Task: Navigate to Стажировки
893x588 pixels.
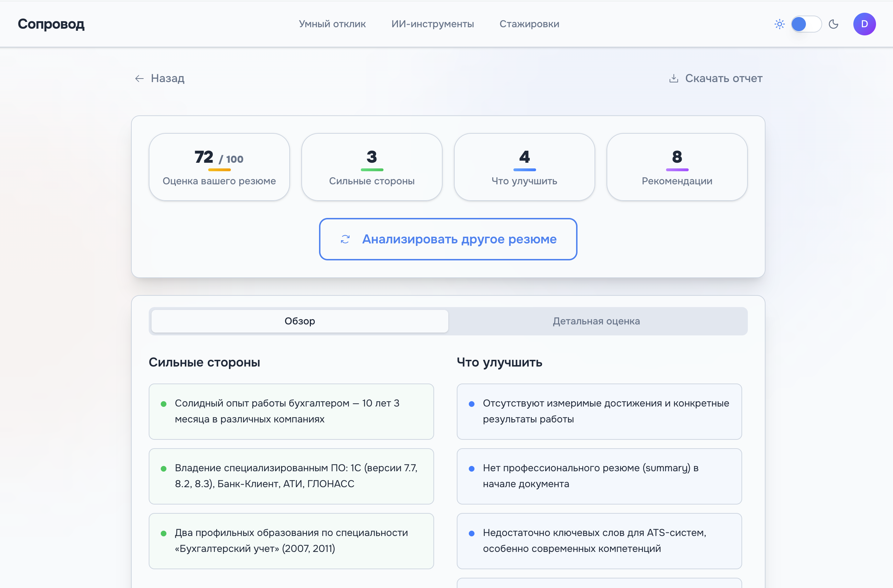Action: (529, 24)
